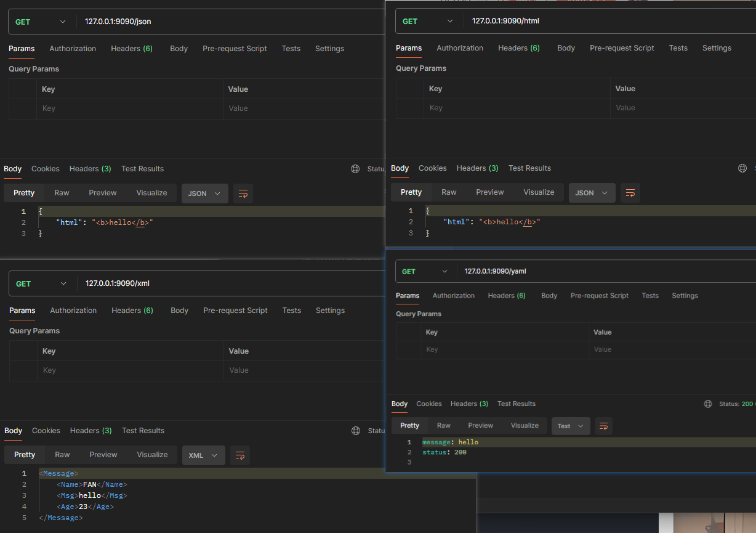Click 'status: 200' line in yaml response

(x=444, y=452)
